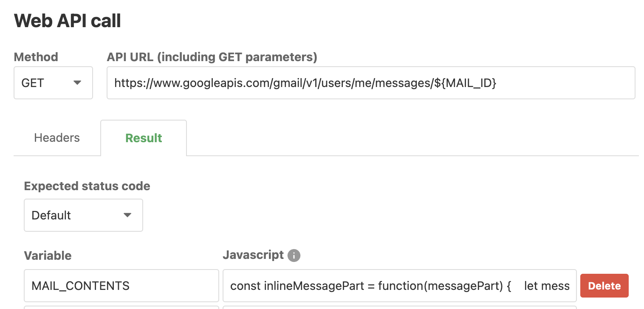Select the Result tab
Viewport: 644px width, 309px height.
click(143, 138)
